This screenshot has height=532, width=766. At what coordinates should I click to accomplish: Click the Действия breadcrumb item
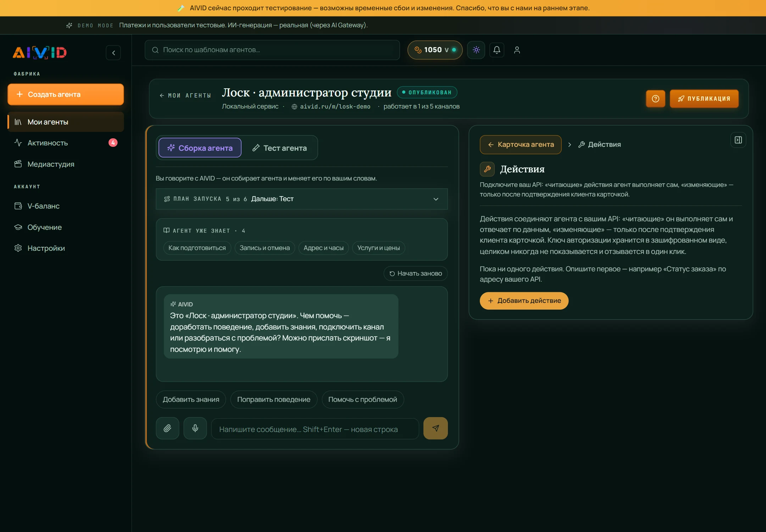pos(599,145)
